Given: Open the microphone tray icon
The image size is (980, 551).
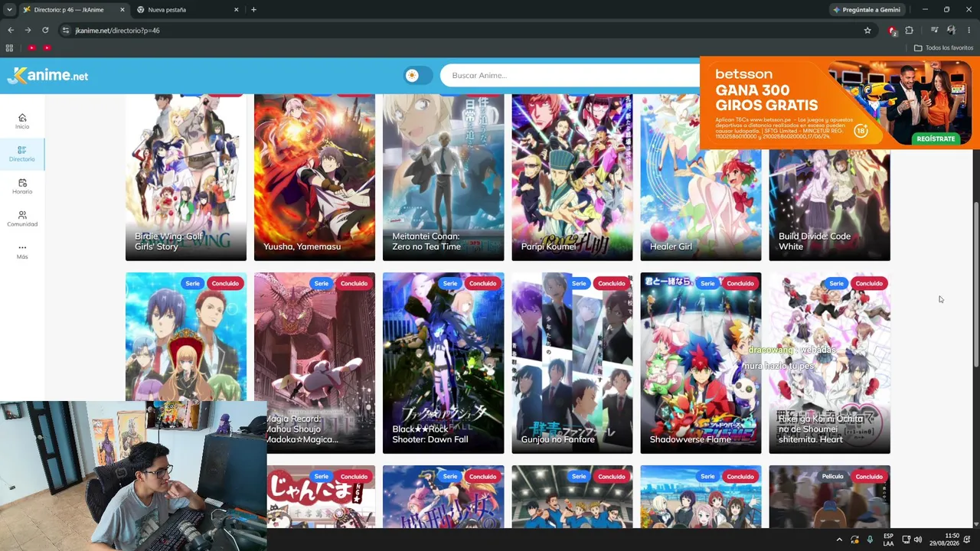Looking at the screenshot, I should pyautogui.click(x=870, y=540).
